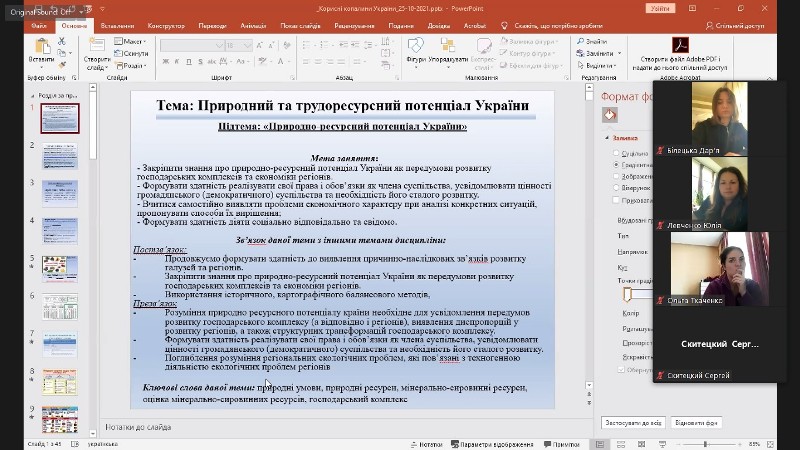Open the Shapes (Фігури) gallery icon
Screen dimensions: 800x450
tap(417, 46)
